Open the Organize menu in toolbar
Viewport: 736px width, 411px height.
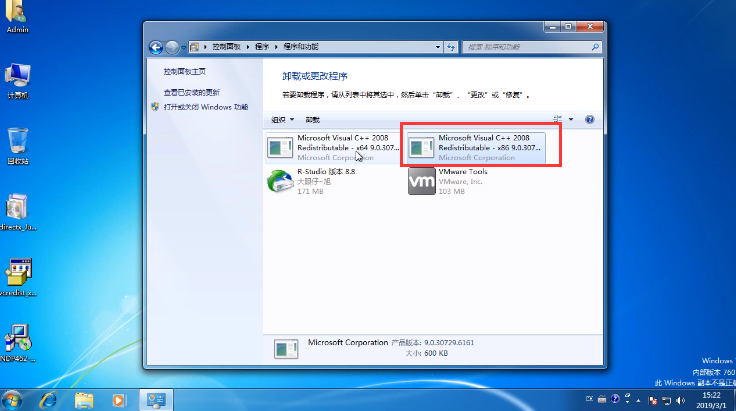[283, 120]
